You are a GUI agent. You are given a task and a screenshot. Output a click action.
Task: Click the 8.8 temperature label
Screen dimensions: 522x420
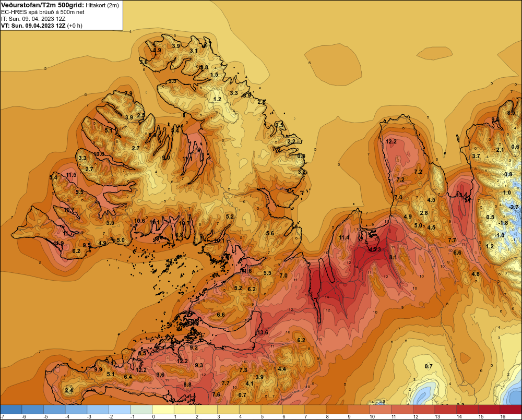point(187,385)
